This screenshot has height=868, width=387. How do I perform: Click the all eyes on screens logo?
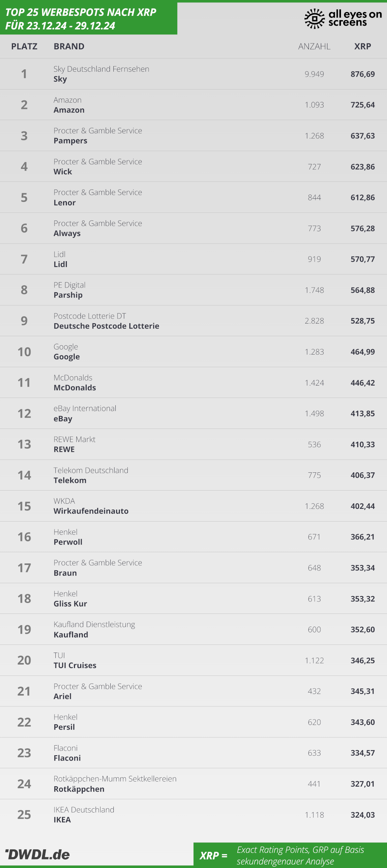343,18
